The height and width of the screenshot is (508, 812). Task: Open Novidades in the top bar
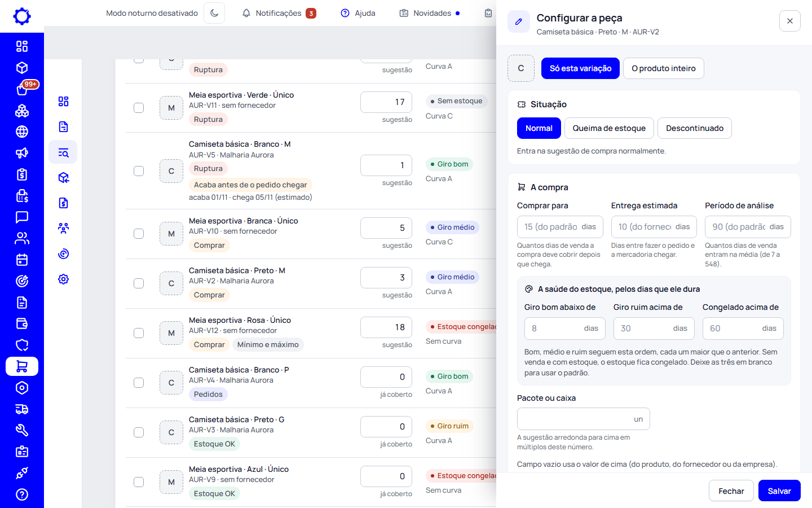[x=430, y=13]
